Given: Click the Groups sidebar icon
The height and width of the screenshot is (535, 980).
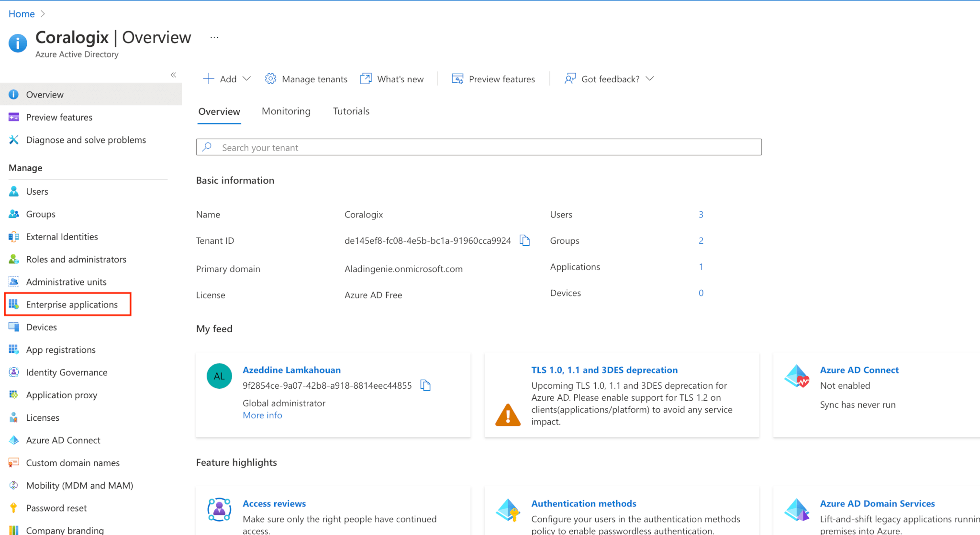Looking at the screenshot, I should pos(14,214).
